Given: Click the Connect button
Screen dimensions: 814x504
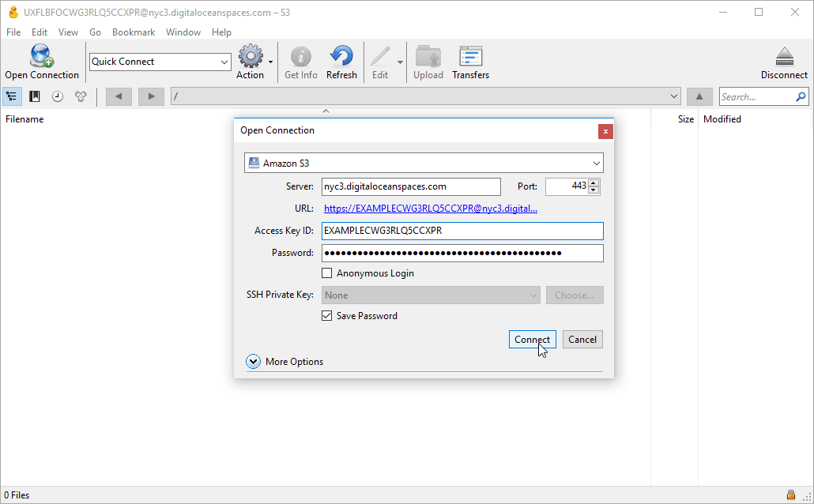Looking at the screenshot, I should [x=532, y=340].
